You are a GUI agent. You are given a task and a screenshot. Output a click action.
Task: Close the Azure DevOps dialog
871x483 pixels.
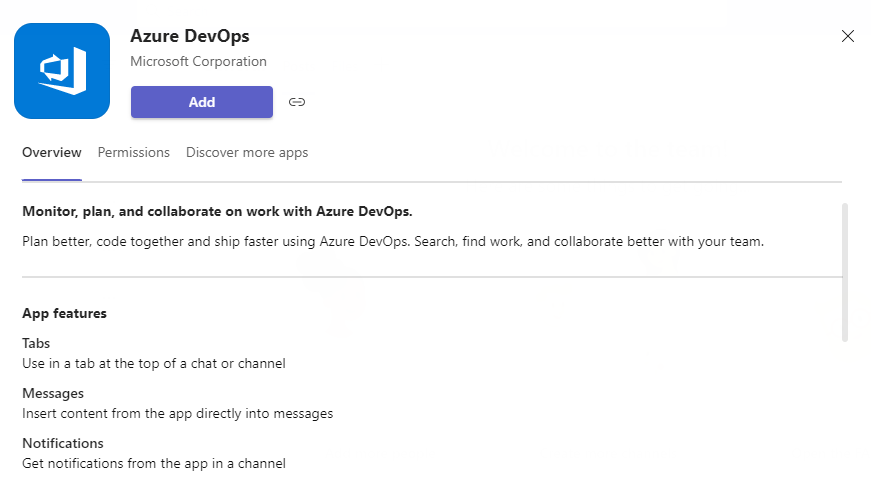point(847,36)
